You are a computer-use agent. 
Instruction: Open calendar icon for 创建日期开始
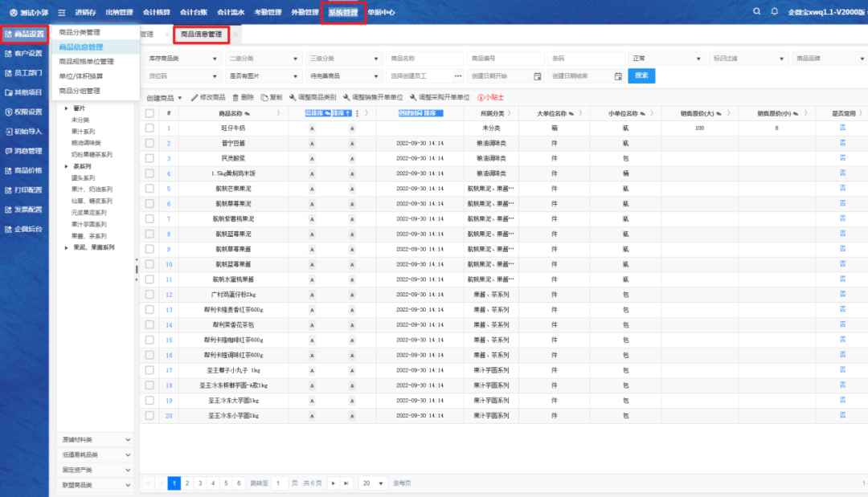tap(538, 76)
